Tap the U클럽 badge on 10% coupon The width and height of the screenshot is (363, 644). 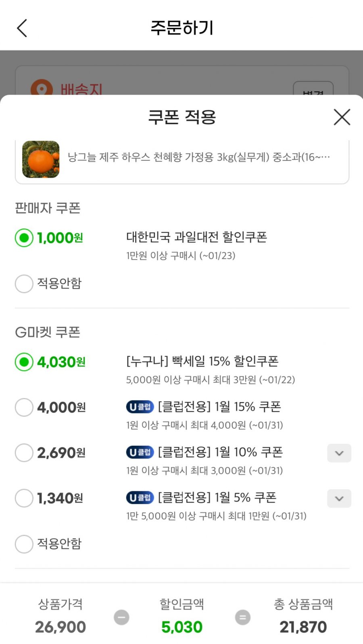(x=140, y=453)
